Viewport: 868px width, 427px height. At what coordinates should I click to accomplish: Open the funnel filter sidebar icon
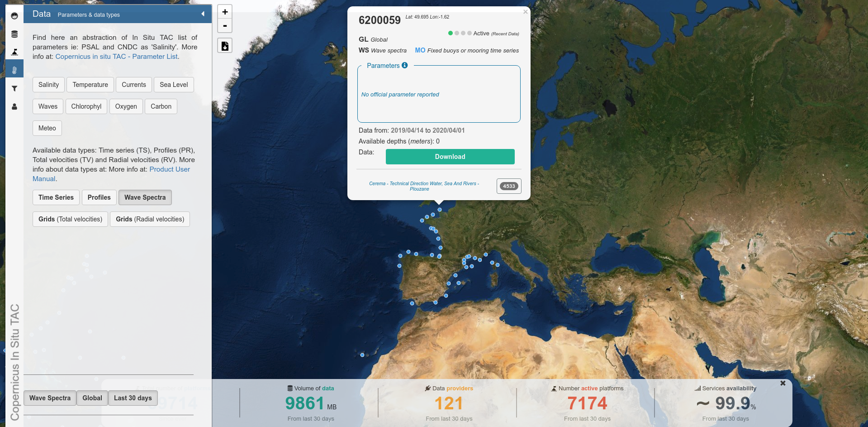(x=14, y=89)
